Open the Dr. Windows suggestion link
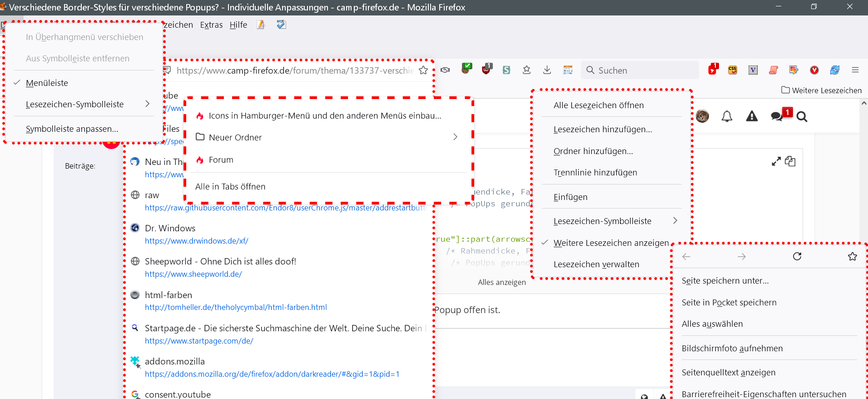Image resolution: width=868 pixels, height=399 pixels. (x=278, y=234)
